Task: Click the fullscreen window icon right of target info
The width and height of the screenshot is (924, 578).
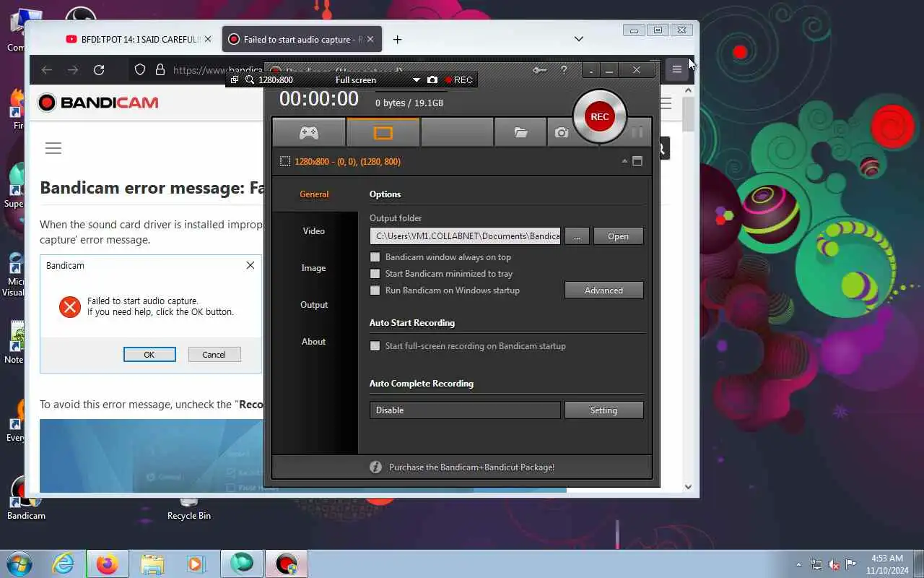Action: click(637, 161)
